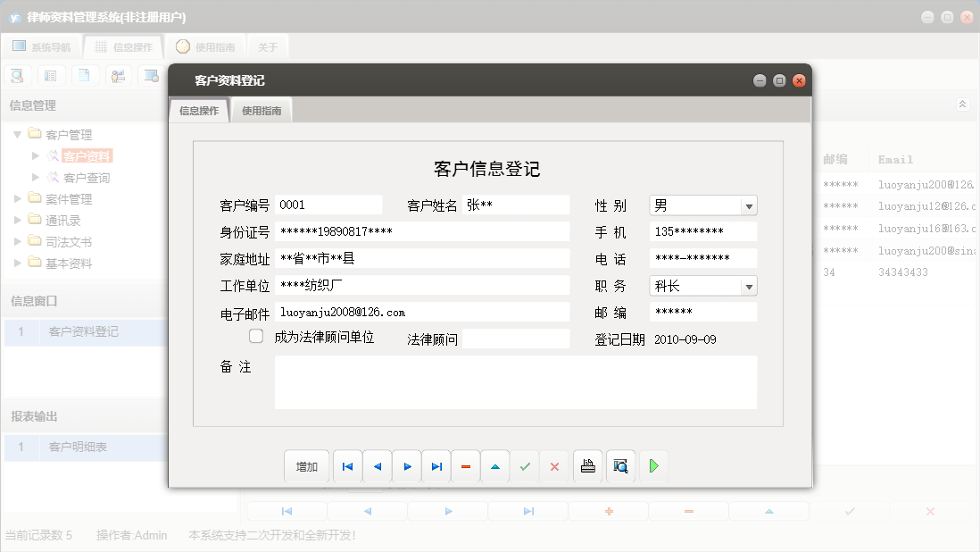Click the 客户明细表 report entry
980x552 pixels.
77,447
